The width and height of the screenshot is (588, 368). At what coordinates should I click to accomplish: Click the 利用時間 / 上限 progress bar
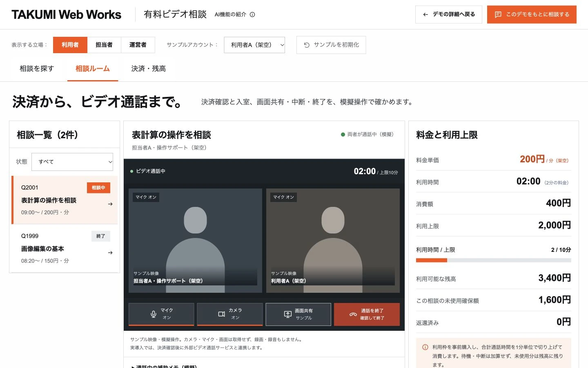click(x=493, y=260)
